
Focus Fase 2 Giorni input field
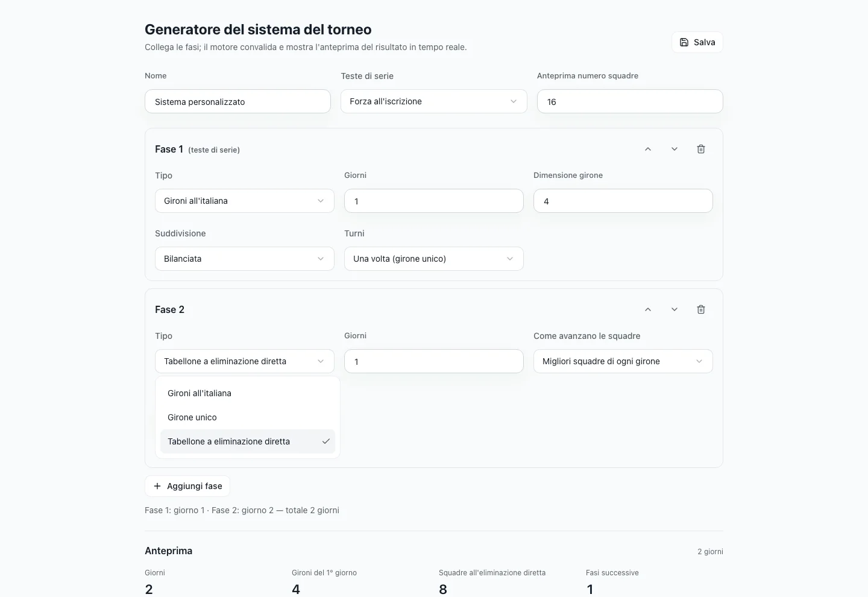pos(434,361)
